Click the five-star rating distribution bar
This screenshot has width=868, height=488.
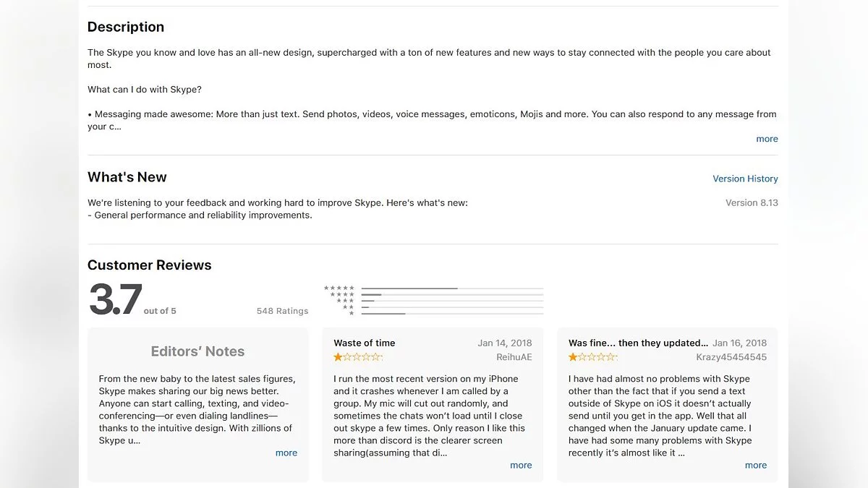point(452,288)
